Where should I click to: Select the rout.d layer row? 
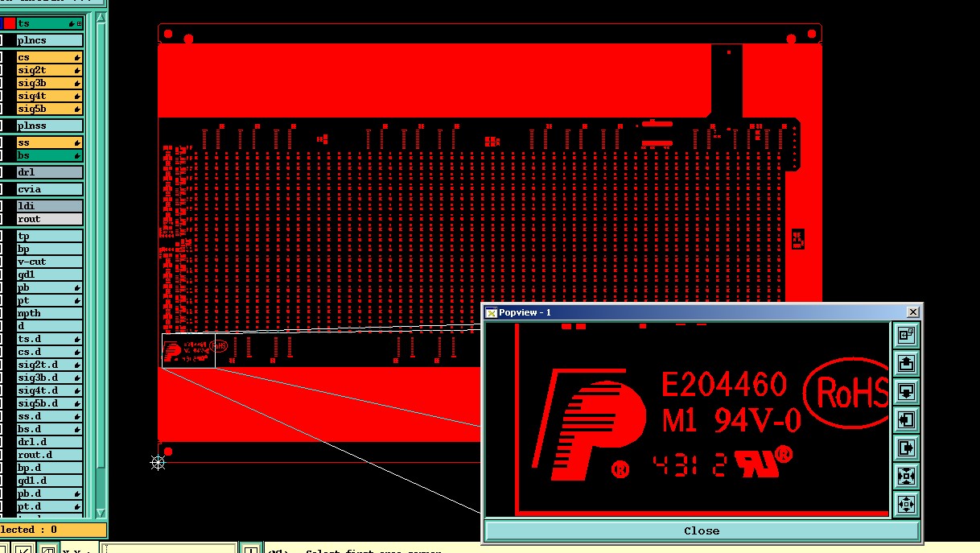pyautogui.click(x=50, y=455)
